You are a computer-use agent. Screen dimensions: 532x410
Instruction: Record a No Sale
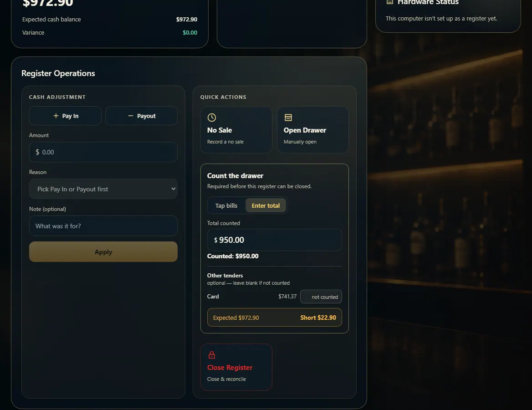(x=236, y=130)
